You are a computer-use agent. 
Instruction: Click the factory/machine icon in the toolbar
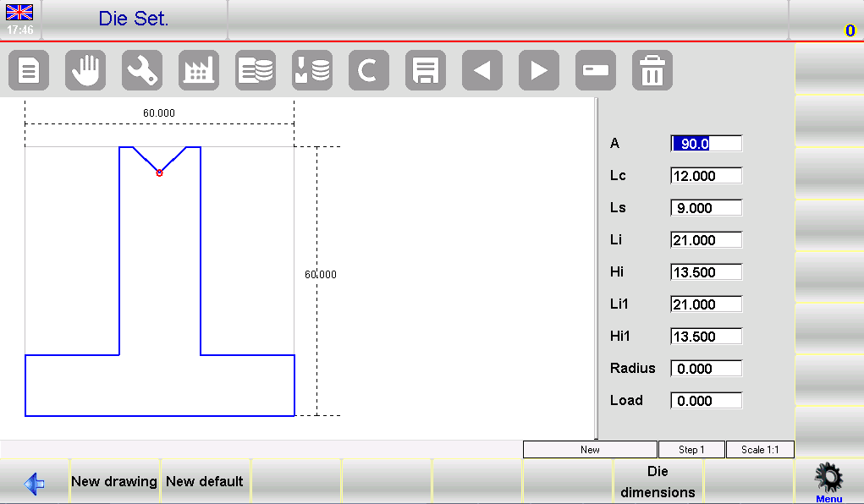198,70
